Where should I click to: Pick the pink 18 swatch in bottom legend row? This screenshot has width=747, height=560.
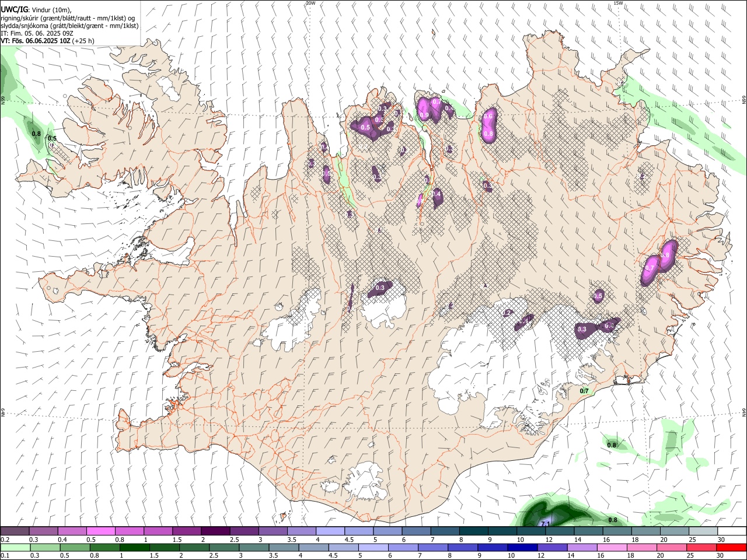pyautogui.click(x=641, y=547)
